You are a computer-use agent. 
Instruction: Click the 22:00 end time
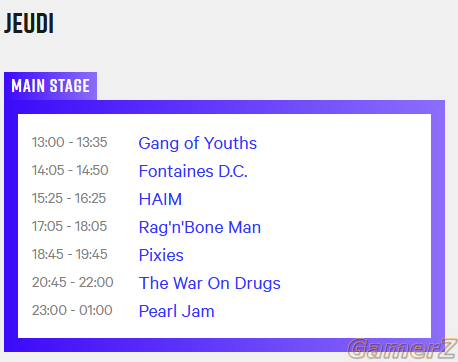click(96, 282)
